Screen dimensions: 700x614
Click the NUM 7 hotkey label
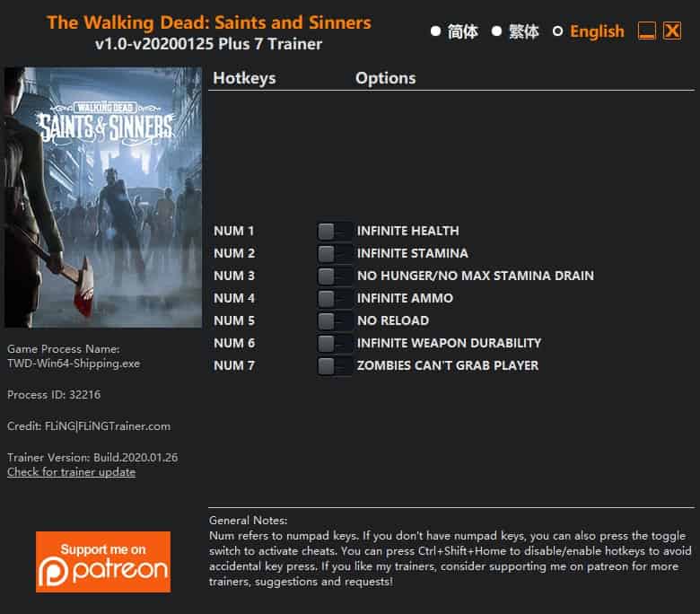[x=234, y=365]
